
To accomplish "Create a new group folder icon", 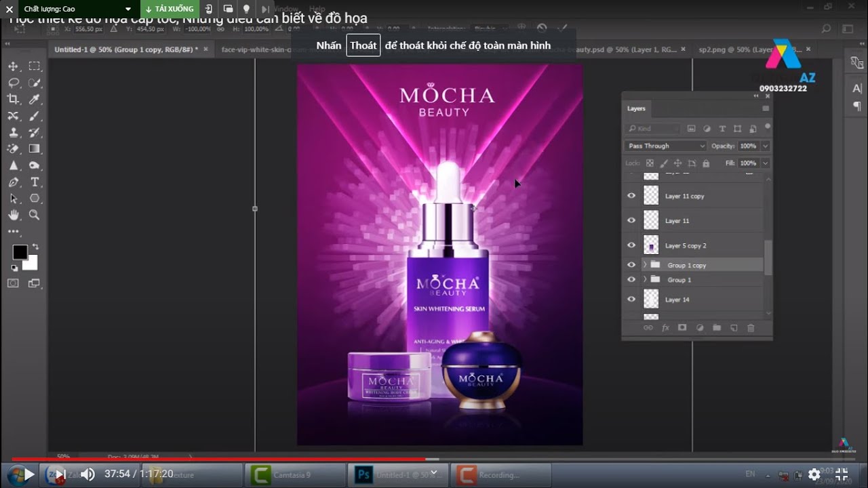I will (717, 327).
